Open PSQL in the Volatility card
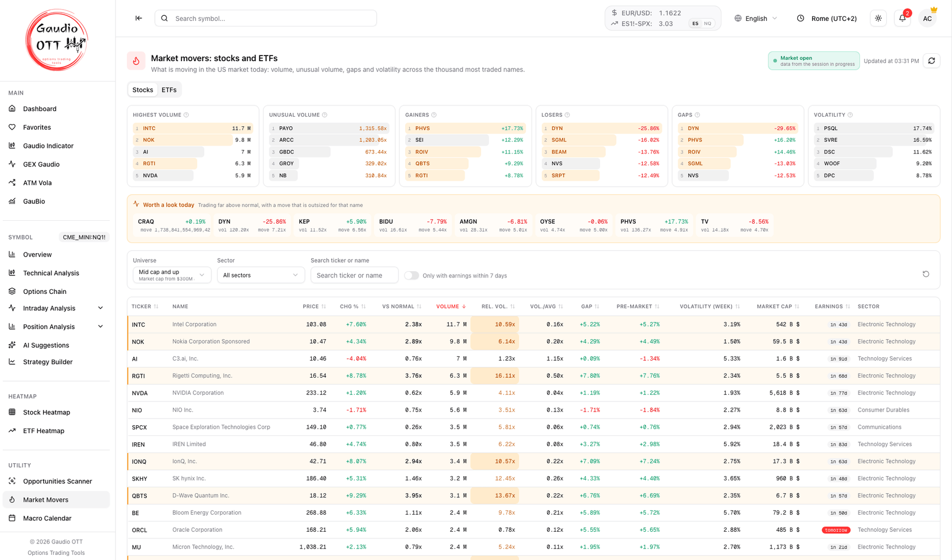 click(874, 129)
